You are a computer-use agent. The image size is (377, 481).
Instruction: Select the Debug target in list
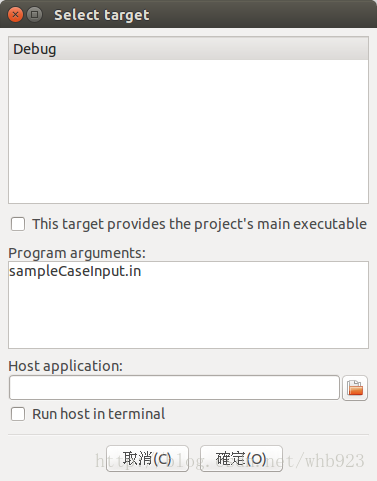[188, 49]
